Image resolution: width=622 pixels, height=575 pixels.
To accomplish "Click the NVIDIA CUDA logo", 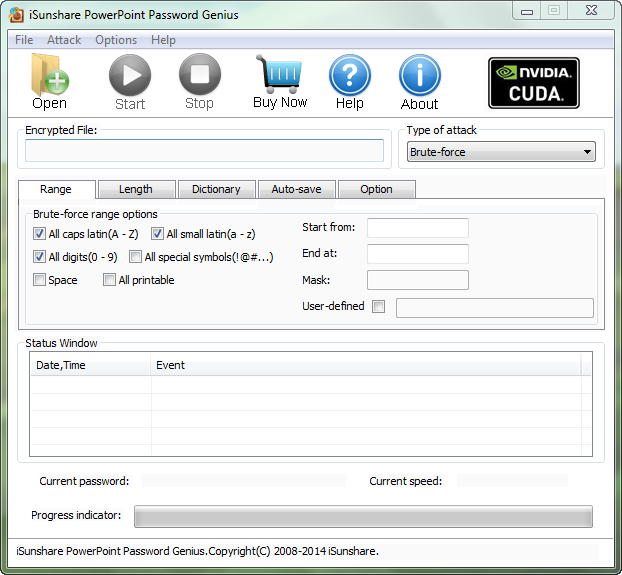I will click(x=534, y=83).
